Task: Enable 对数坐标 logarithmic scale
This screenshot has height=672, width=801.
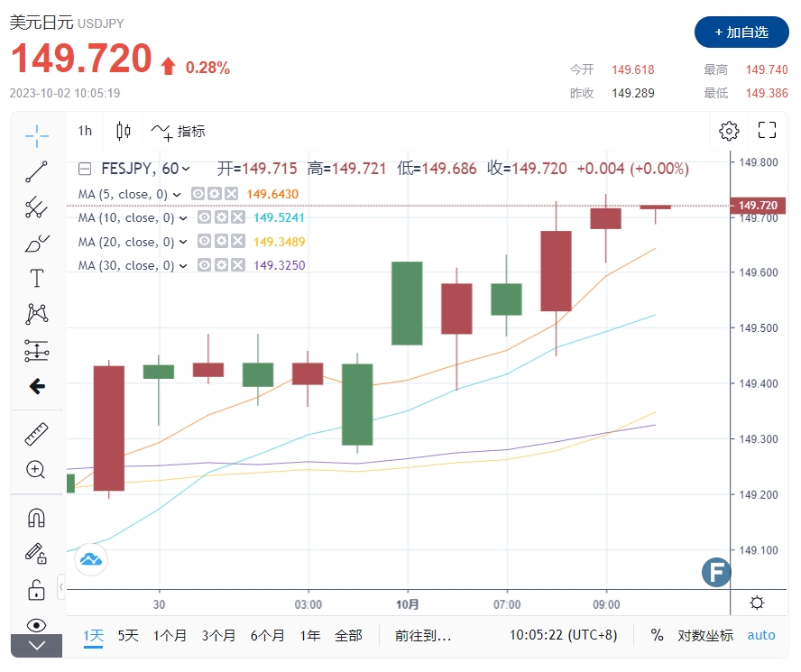Action: point(704,635)
